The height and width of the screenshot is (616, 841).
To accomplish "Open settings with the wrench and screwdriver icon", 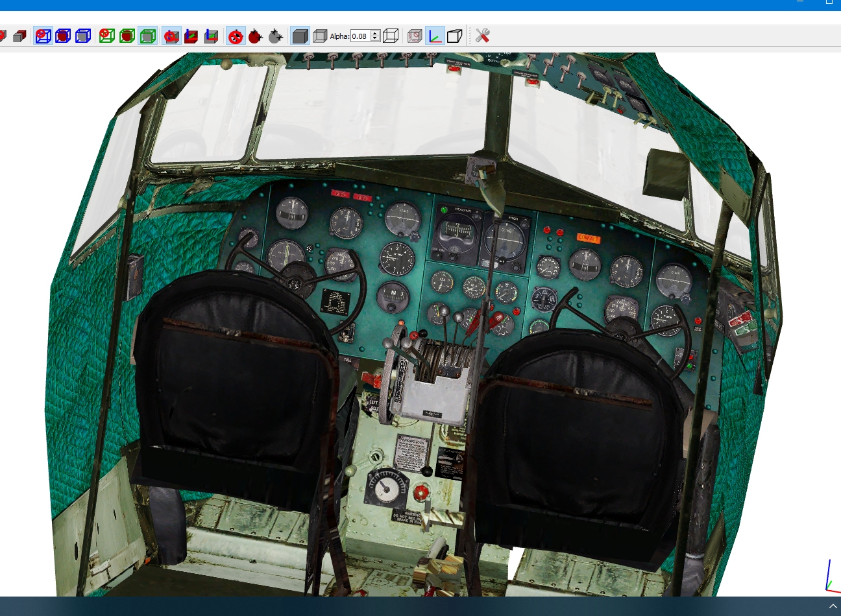I will [482, 36].
